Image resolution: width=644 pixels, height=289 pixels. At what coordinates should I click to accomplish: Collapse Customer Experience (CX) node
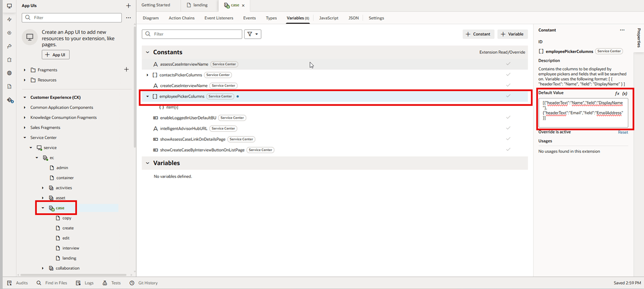click(25, 98)
